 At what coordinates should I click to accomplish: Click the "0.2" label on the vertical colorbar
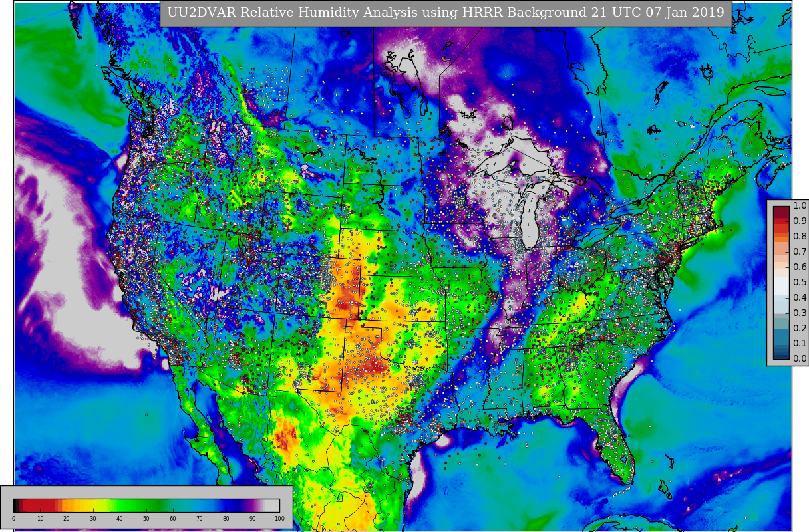click(800, 328)
